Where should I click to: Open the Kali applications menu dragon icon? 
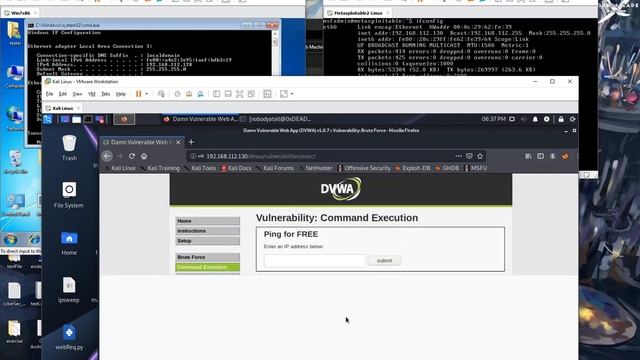tap(48, 119)
